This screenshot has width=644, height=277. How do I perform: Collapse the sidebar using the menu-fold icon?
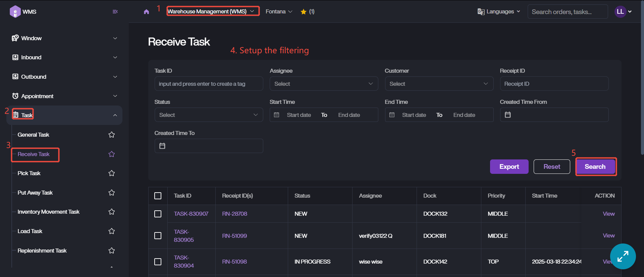(115, 12)
